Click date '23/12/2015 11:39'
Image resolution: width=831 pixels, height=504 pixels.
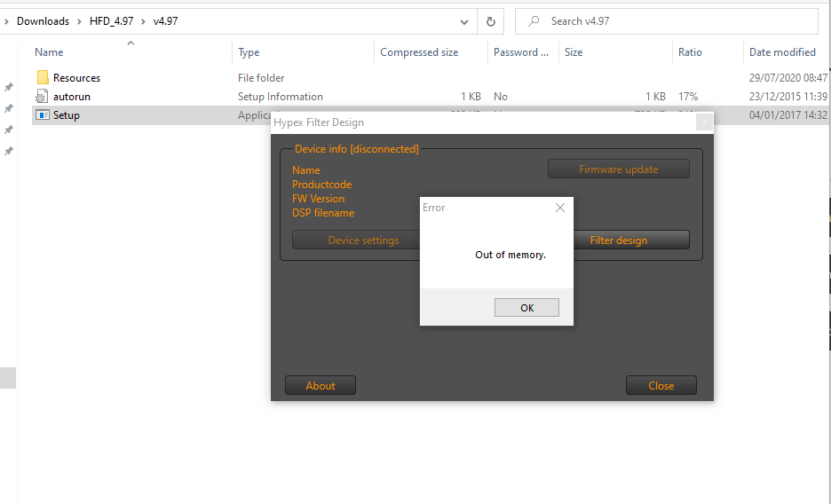[788, 97]
